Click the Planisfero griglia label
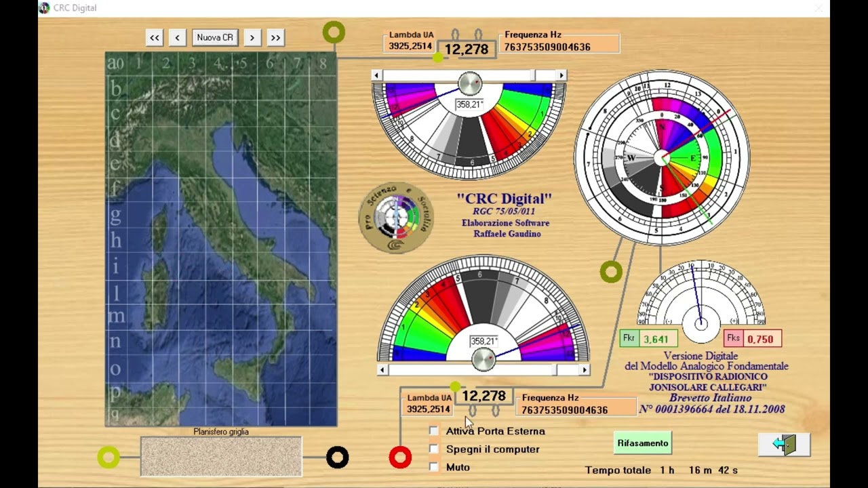Viewport: 868px width, 488px height. tap(221, 431)
